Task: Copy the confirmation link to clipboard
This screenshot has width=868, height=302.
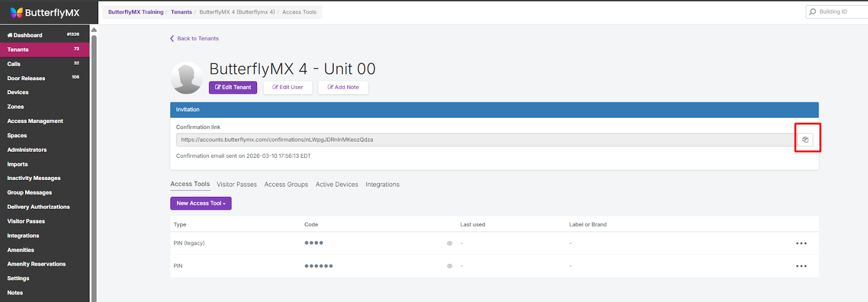Action: (x=805, y=140)
